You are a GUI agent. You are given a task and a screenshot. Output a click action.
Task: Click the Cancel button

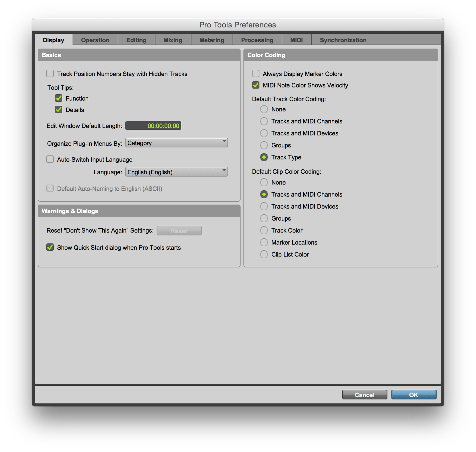pos(365,395)
